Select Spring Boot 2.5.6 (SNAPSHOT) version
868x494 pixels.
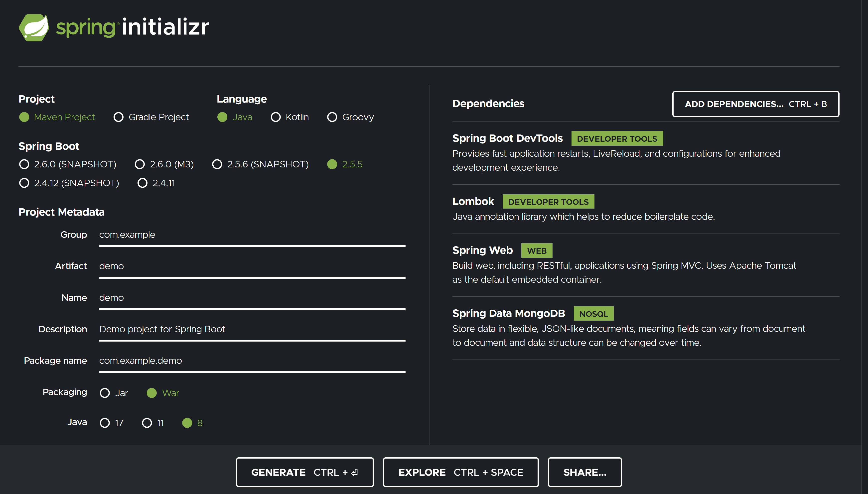coord(217,164)
